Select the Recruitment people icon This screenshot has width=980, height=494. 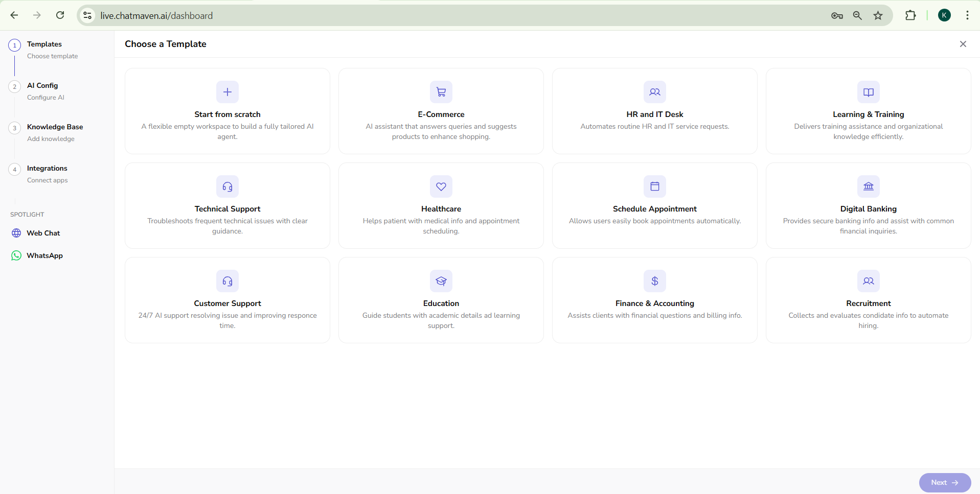pyautogui.click(x=868, y=280)
